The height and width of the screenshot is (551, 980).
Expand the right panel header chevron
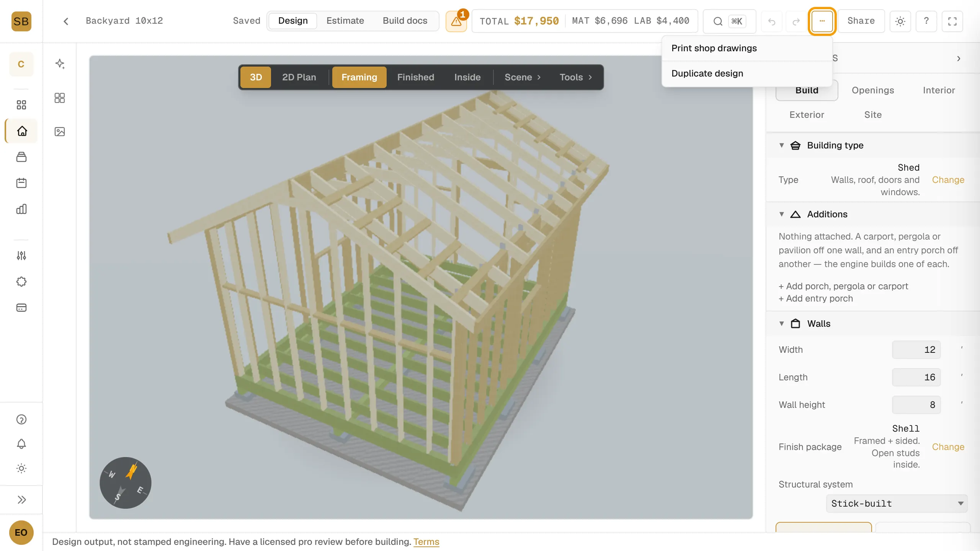click(959, 59)
